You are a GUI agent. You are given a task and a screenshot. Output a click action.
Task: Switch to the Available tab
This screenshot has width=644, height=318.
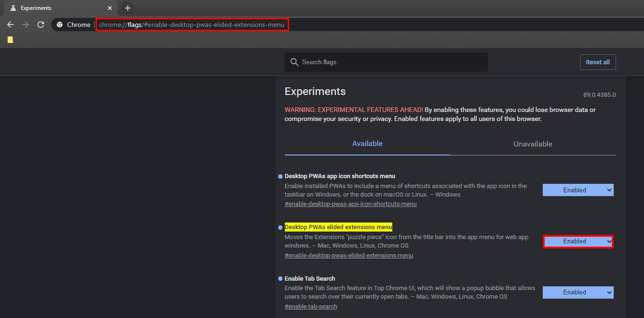coord(367,144)
